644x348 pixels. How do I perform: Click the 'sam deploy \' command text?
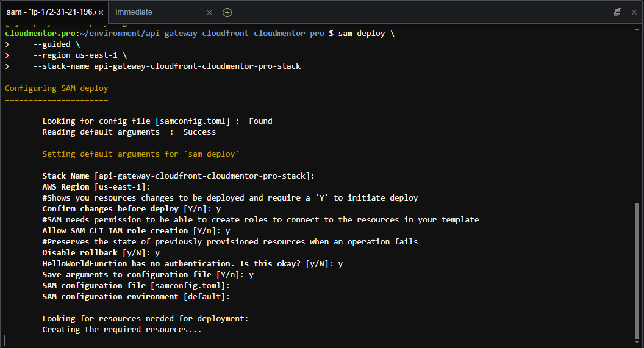tap(366, 34)
